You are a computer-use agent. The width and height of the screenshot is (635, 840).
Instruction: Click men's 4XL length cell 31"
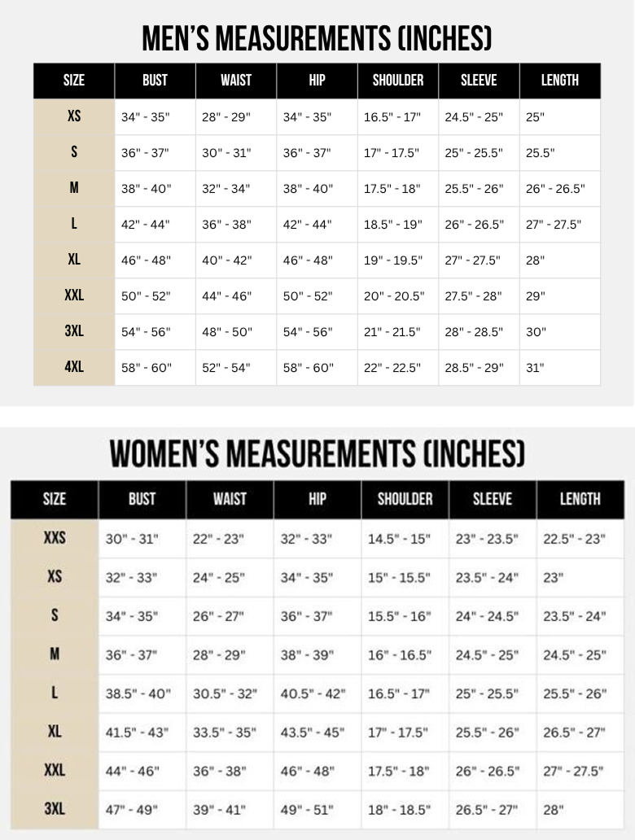[x=535, y=368]
